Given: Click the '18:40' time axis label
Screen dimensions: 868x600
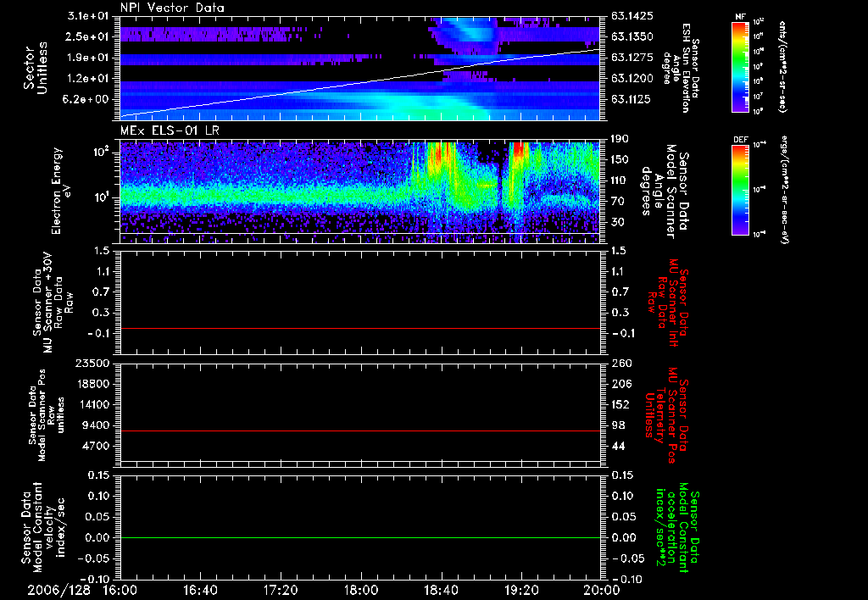Looking at the screenshot, I should tap(441, 591).
